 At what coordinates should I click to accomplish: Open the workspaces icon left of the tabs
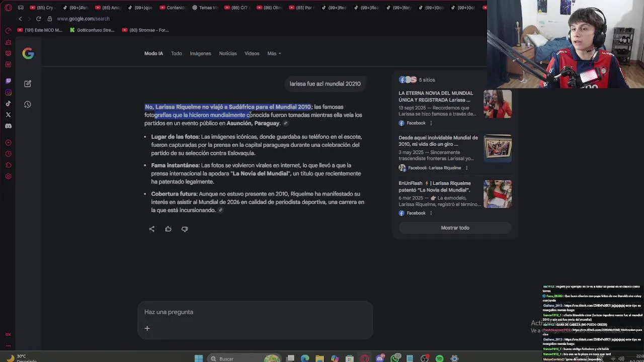[x=21, y=8]
